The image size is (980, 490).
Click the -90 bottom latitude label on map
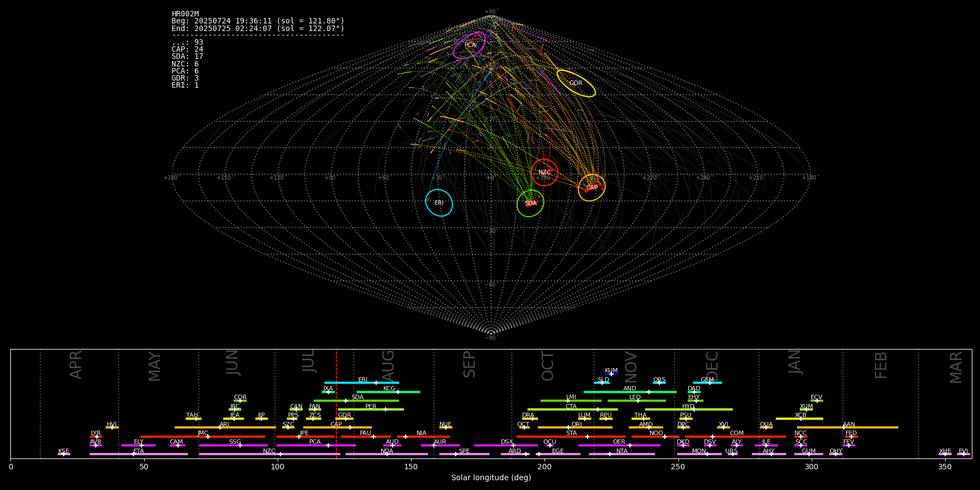click(x=491, y=338)
